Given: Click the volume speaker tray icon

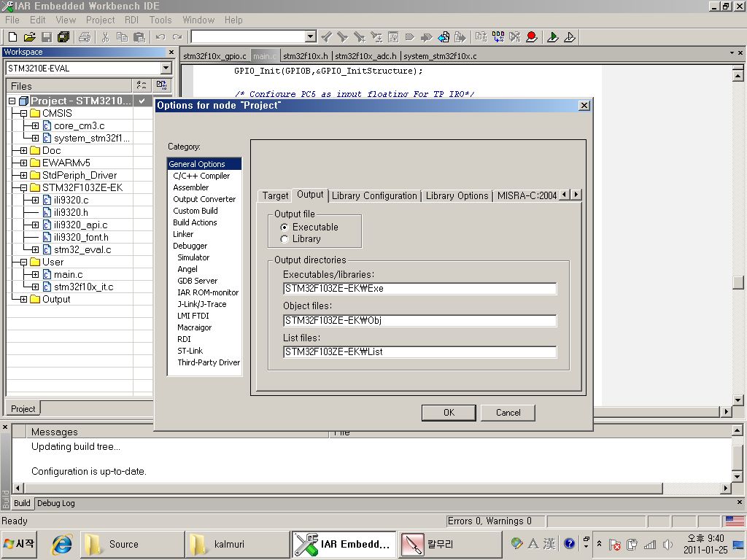Looking at the screenshot, I should pos(667,544).
